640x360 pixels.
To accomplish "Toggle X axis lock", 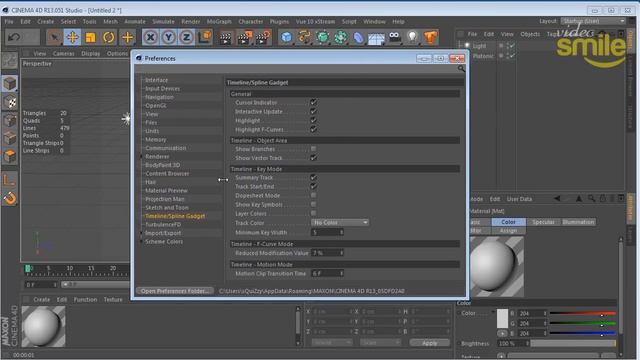I will pyautogui.click(x=150, y=38).
